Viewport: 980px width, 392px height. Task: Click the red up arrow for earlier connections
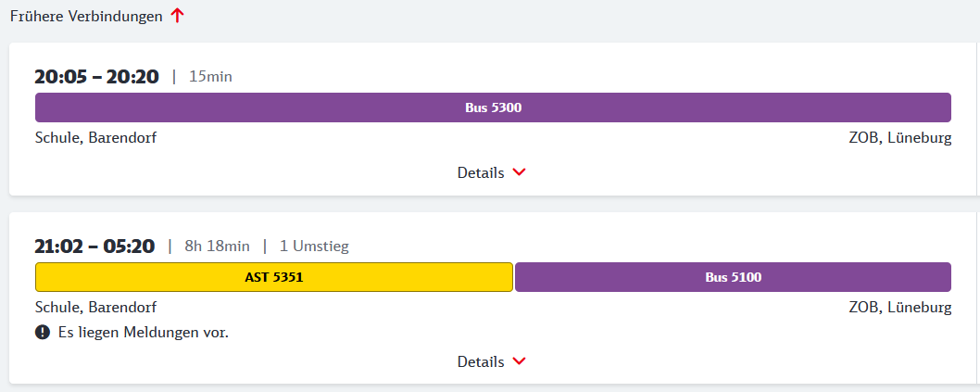(177, 17)
